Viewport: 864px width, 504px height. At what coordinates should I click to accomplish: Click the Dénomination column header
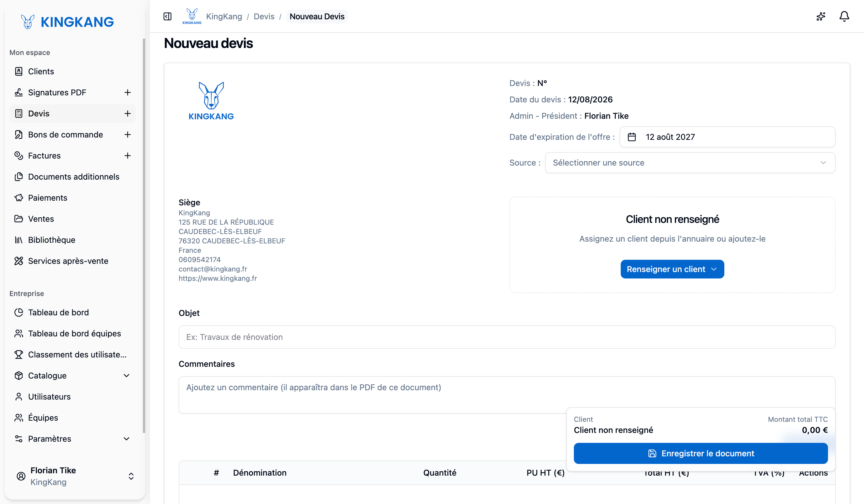259,472
